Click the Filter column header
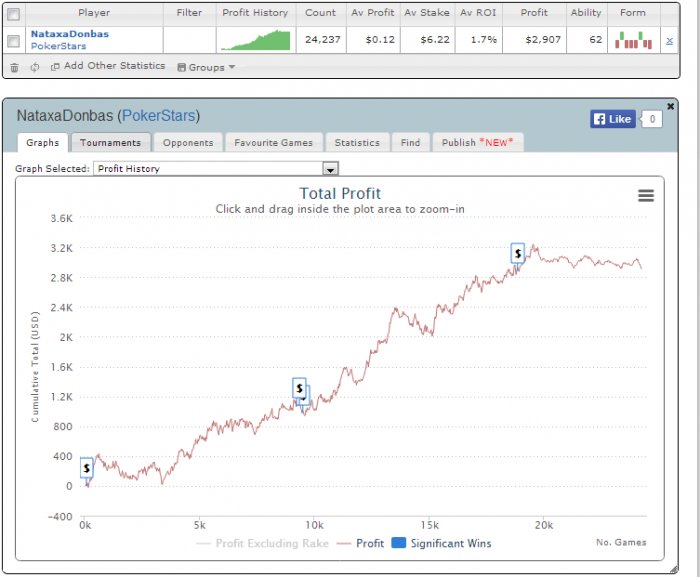 [x=189, y=13]
